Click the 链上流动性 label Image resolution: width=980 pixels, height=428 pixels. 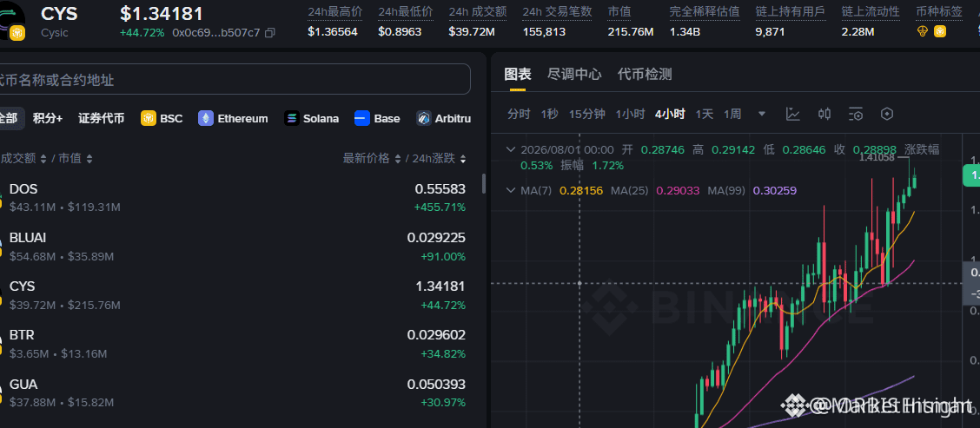coord(871,12)
